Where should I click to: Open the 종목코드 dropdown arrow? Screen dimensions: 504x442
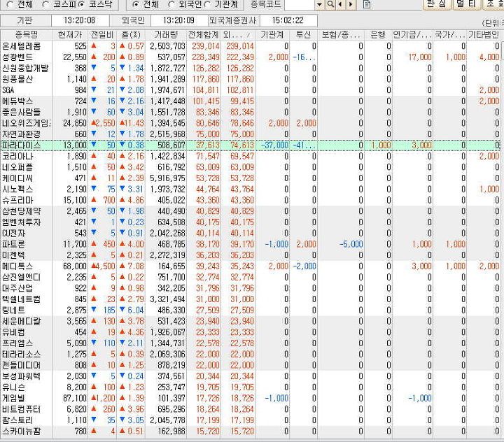pos(319,4)
